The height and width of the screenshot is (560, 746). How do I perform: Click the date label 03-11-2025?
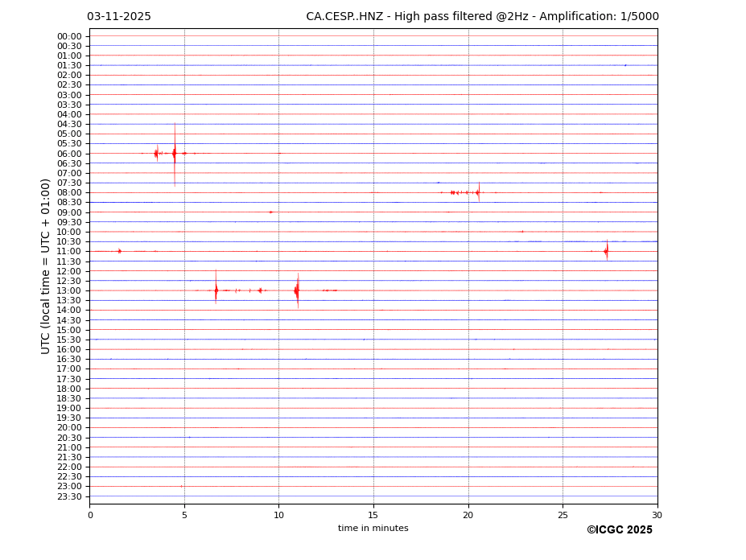point(119,17)
